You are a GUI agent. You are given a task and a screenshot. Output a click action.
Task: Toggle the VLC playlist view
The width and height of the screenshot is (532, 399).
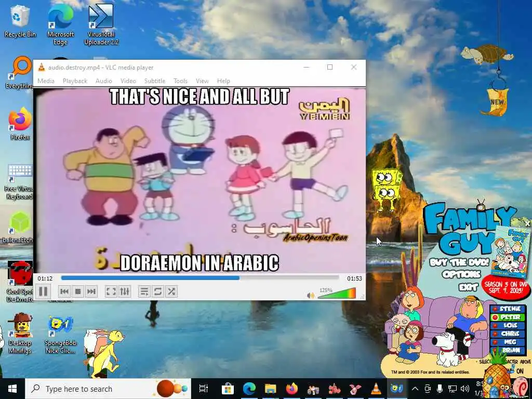tap(144, 291)
